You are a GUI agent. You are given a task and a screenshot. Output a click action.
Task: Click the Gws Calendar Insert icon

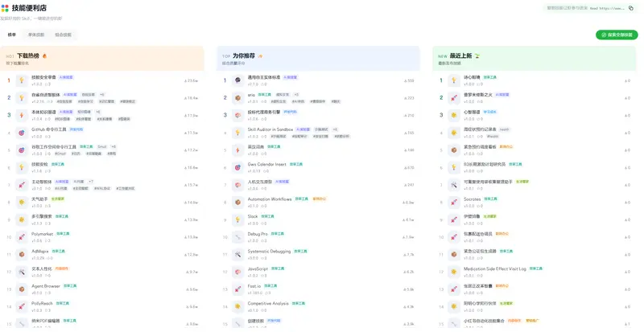(x=237, y=167)
